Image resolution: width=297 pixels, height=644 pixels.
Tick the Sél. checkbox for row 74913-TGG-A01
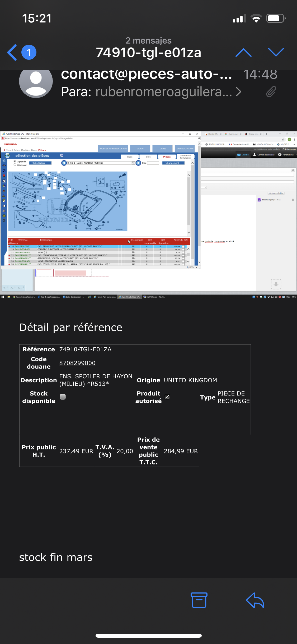pyautogui.click(x=183, y=249)
